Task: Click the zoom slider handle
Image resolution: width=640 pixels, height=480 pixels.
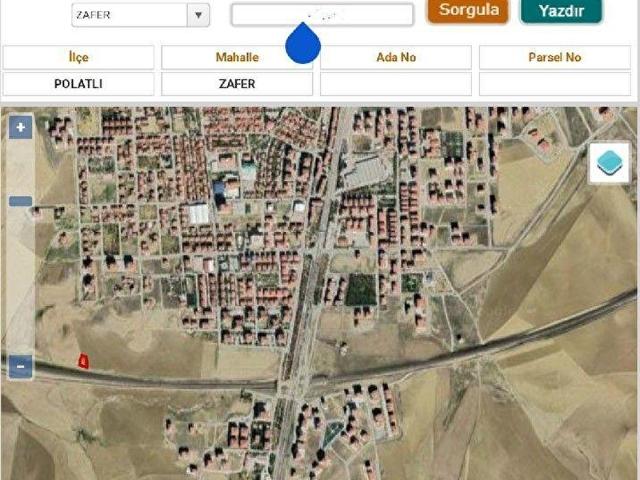Action: pos(20,201)
